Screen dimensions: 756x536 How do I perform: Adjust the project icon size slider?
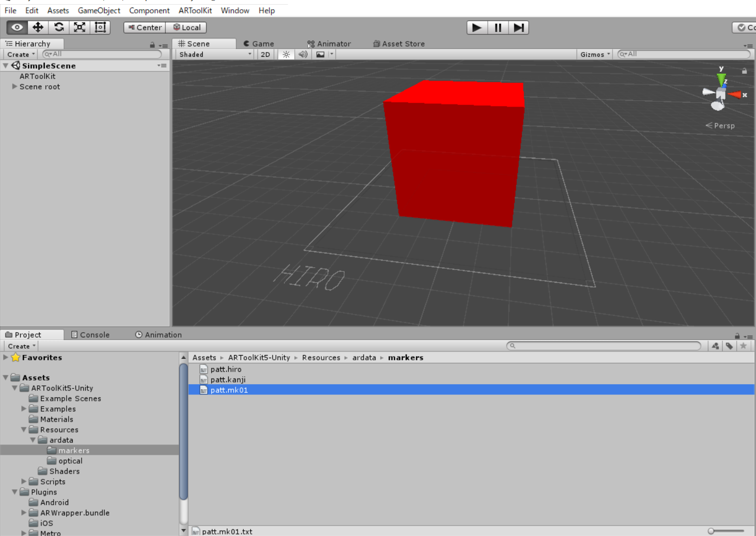pos(711,531)
